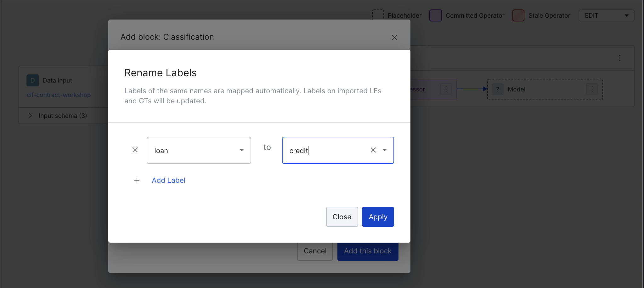Expand the Input schema (3) section
This screenshot has width=644, height=288.
(x=31, y=116)
